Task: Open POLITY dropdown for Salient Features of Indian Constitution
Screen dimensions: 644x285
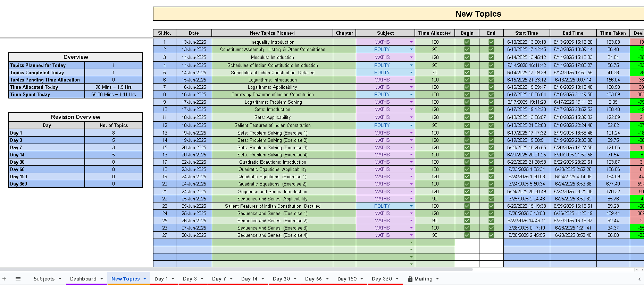Action: 411,125
